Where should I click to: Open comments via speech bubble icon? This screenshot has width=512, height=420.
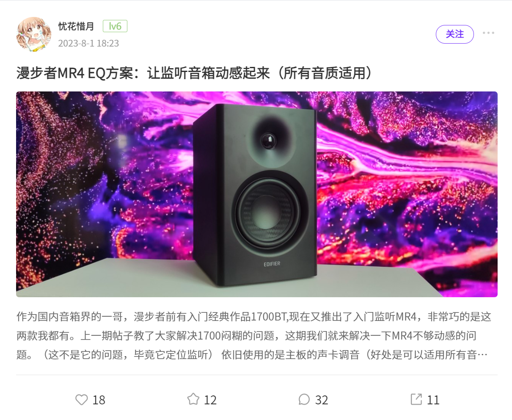pos(304,399)
